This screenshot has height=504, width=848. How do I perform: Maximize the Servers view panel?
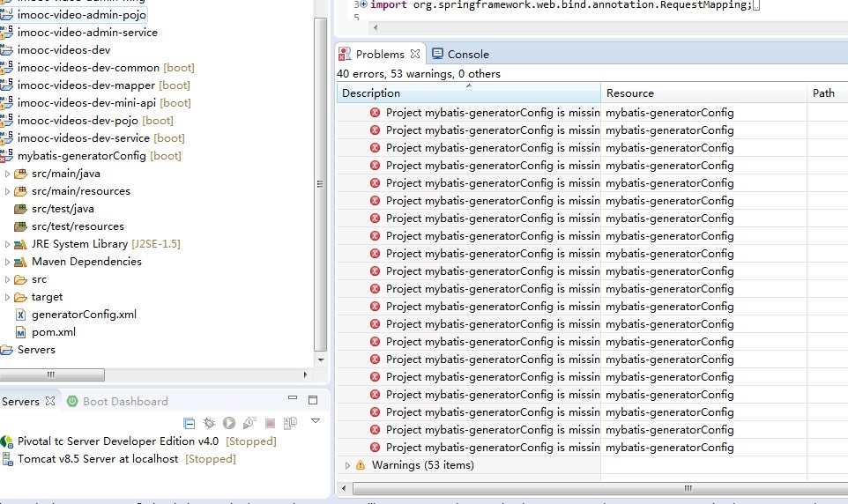point(313,400)
